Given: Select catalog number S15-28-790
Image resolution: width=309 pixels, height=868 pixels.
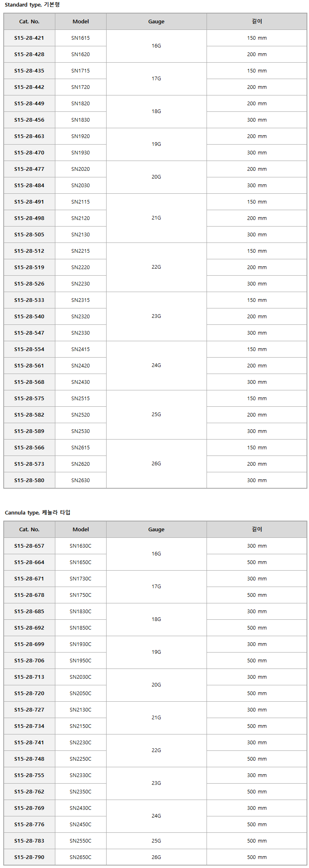Looking at the screenshot, I should [29, 857].
